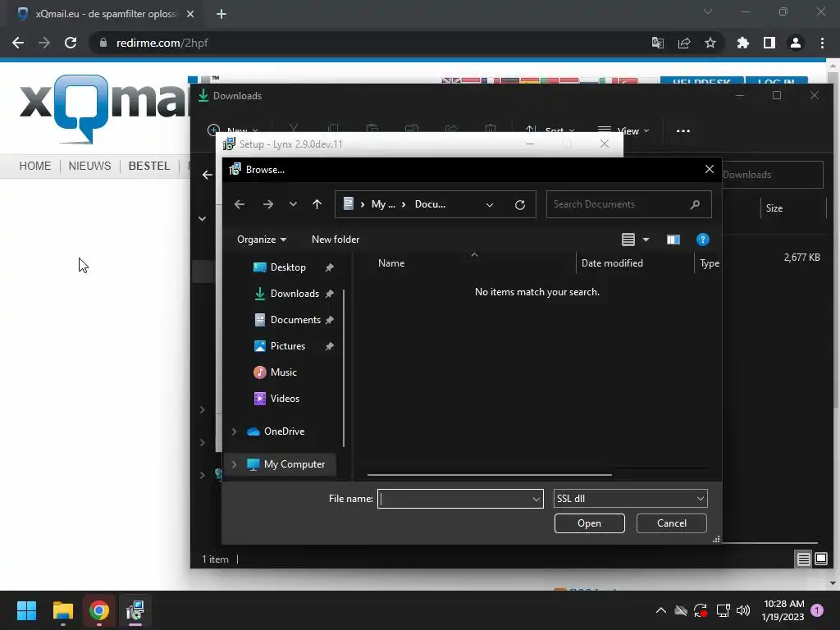Viewport: 840px width, 630px height.
Task: Open the Windows Start menu
Action: [x=26, y=610]
